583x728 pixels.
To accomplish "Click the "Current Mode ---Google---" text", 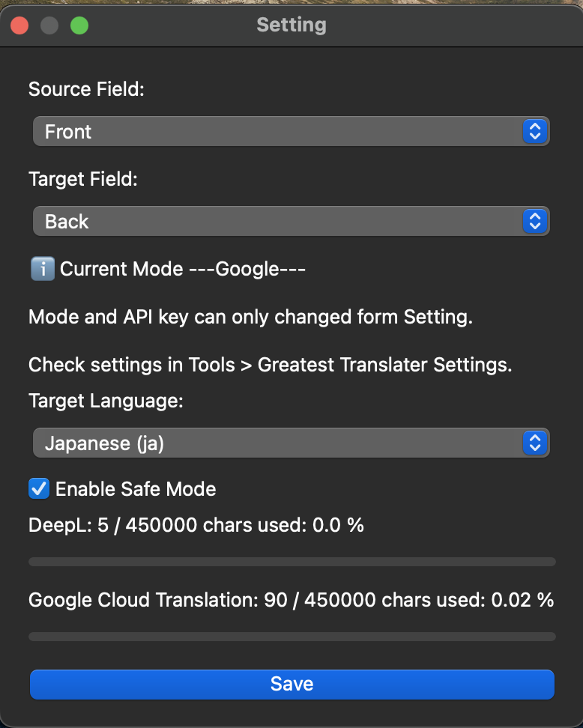I will (x=182, y=269).
